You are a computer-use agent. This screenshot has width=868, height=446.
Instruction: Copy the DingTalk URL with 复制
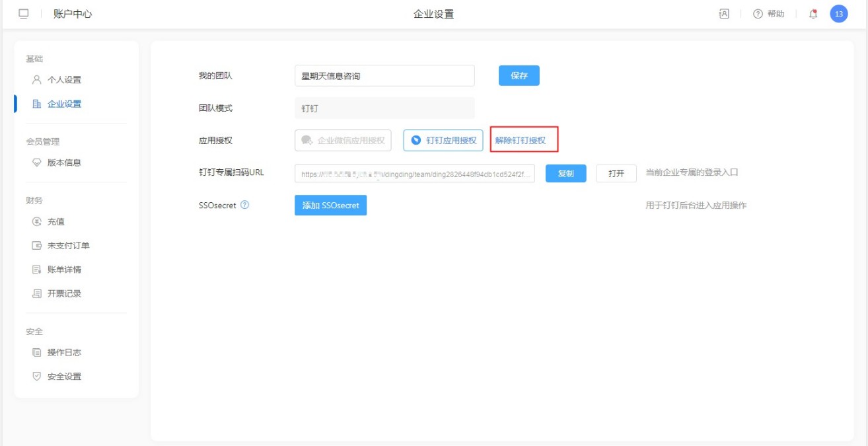pos(565,173)
